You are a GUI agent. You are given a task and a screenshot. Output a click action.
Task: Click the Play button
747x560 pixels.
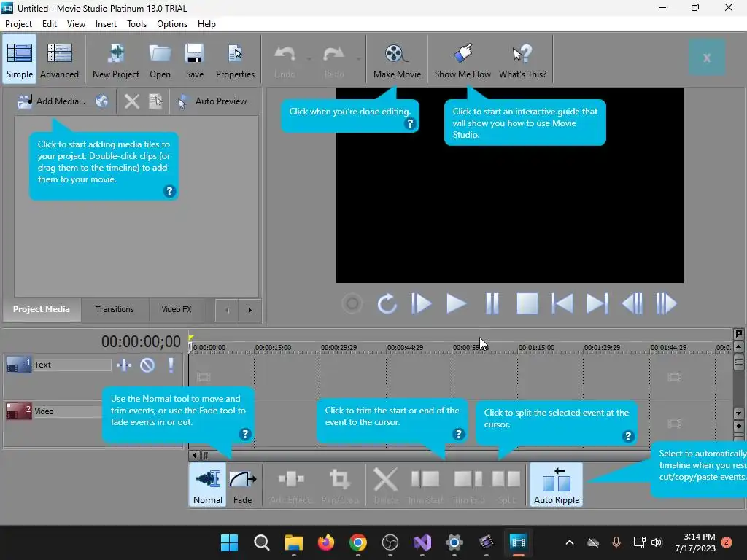pyautogui.click(x=456, y=303)
